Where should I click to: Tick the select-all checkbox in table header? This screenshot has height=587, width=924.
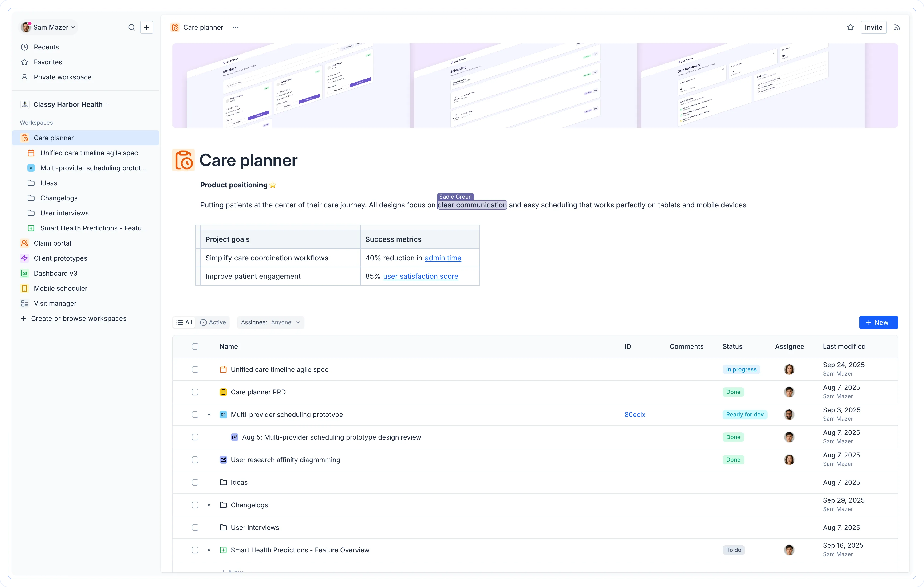[x=195, y=346]
